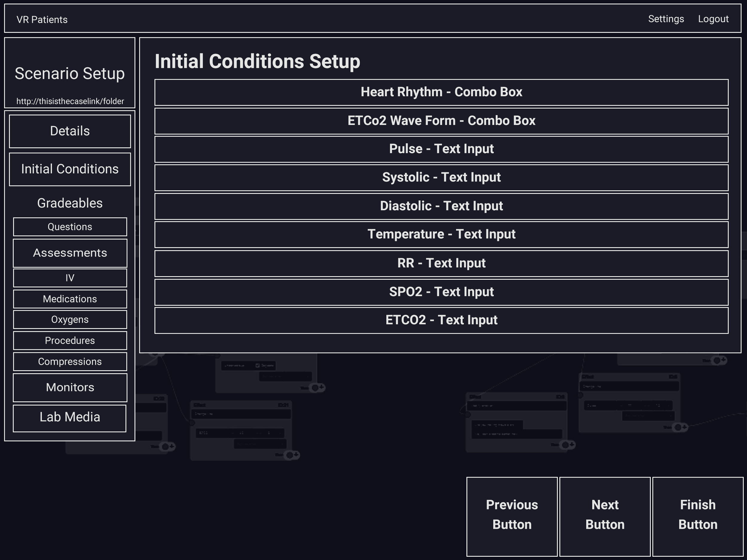Viewport: 747px width, 560px height.
Task: Go to Lab Media section
Action: [70, 418]
